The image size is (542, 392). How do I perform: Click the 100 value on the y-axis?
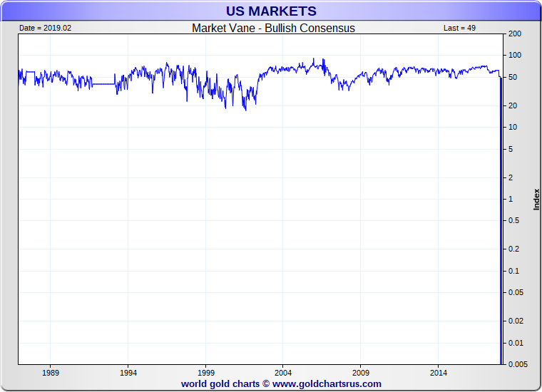click(x=515, y=56)
